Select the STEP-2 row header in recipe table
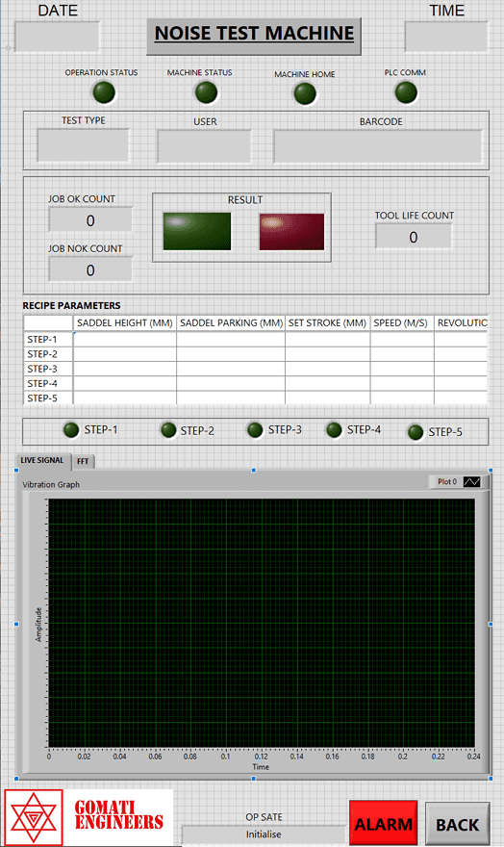The width and height of the screenshot is (504, 847). pos(48,354)
